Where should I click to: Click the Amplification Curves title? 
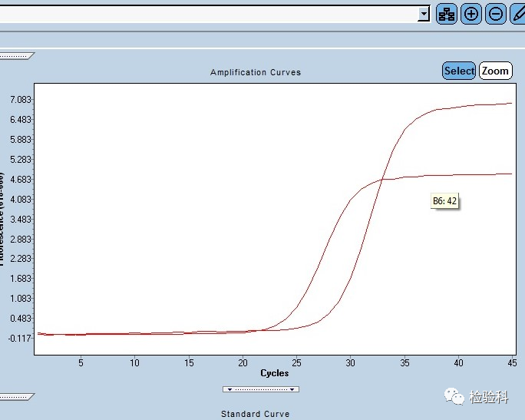pos(256,72)
